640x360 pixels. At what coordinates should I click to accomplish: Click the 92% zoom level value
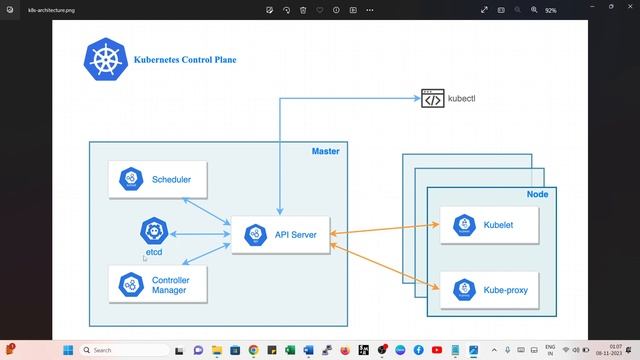pos(551,11)
